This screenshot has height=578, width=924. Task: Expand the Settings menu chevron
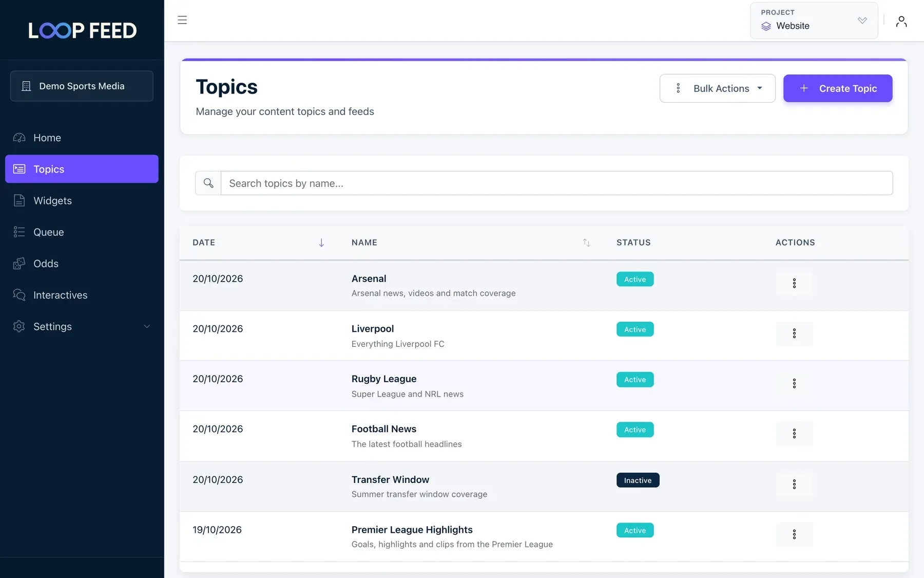click(x=147, y=326)
